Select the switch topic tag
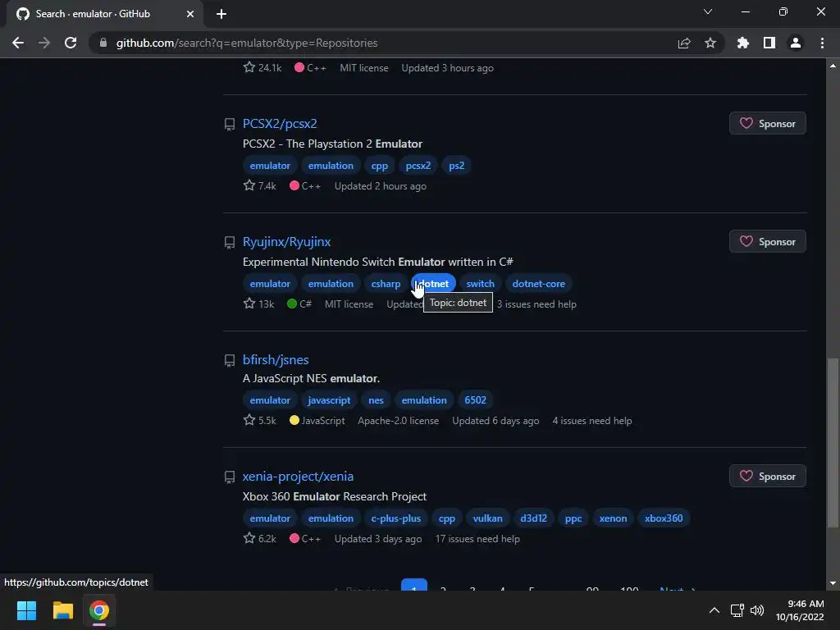This screenshot has width=840, height=630. 480,283
